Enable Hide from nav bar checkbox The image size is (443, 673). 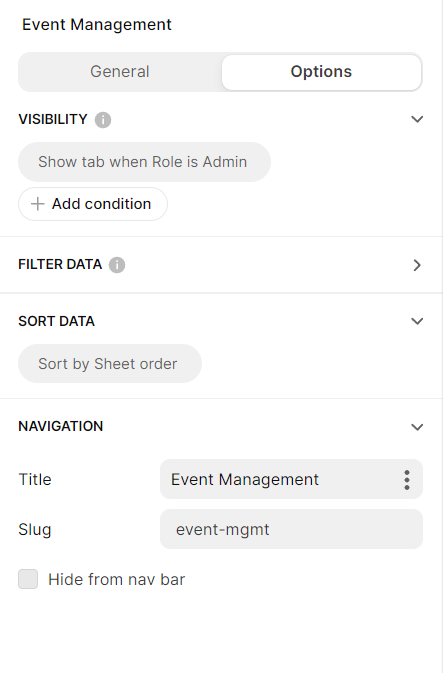28,579
